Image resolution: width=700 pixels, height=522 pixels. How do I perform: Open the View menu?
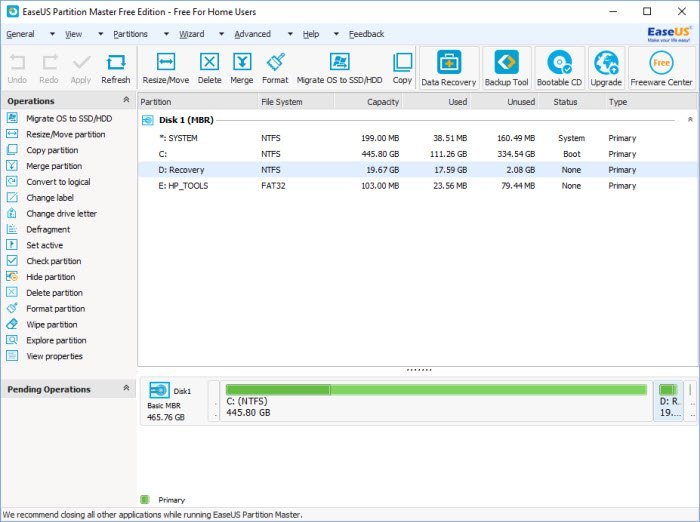click(x=74, y=34)
